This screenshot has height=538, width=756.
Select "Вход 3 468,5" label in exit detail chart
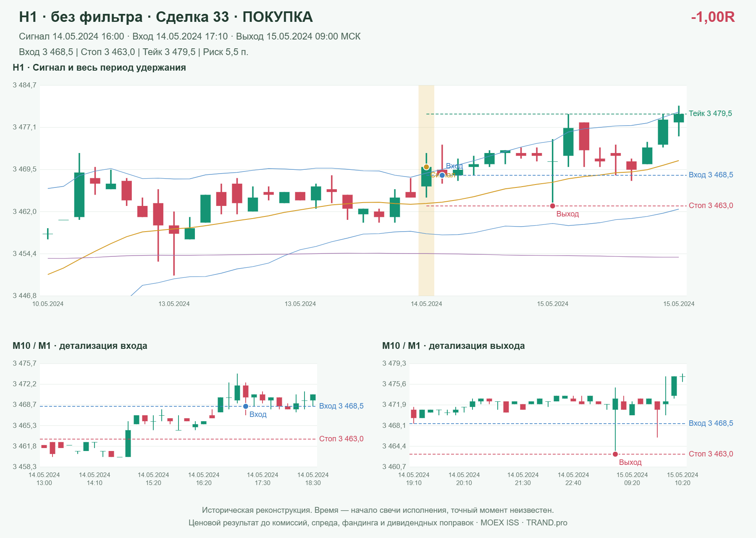coord(711,423)
